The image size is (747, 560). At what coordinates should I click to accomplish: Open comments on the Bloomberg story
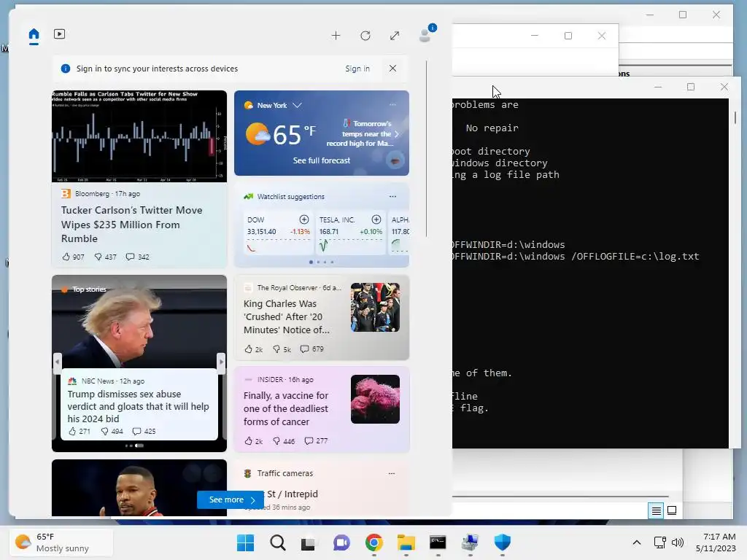point(137,257)
